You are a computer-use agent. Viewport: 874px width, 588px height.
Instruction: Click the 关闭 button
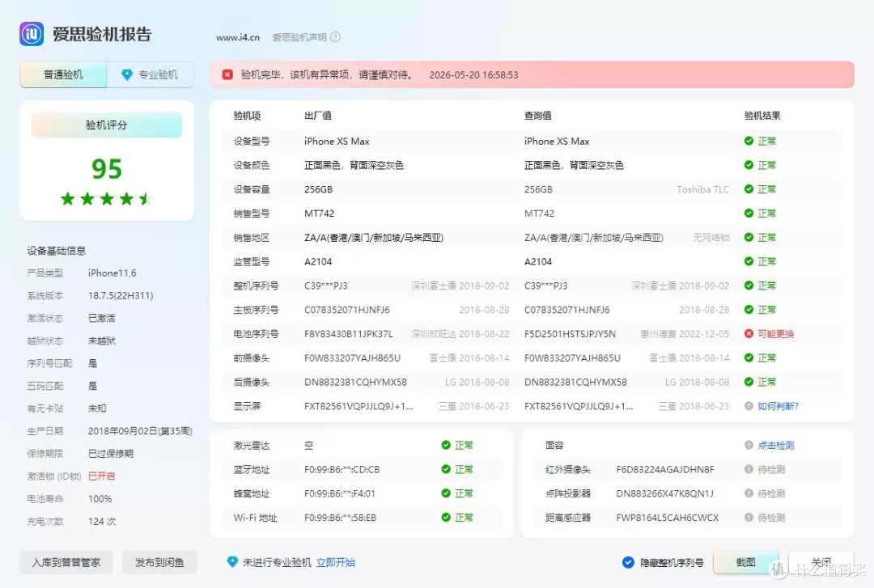[x=821, y=562]
